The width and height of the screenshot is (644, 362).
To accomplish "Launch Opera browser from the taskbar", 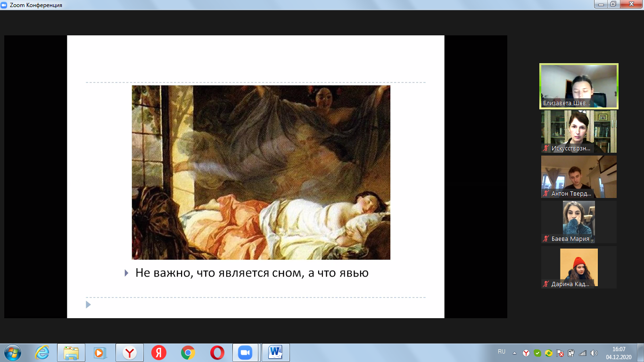I will (x=217, y=353).
